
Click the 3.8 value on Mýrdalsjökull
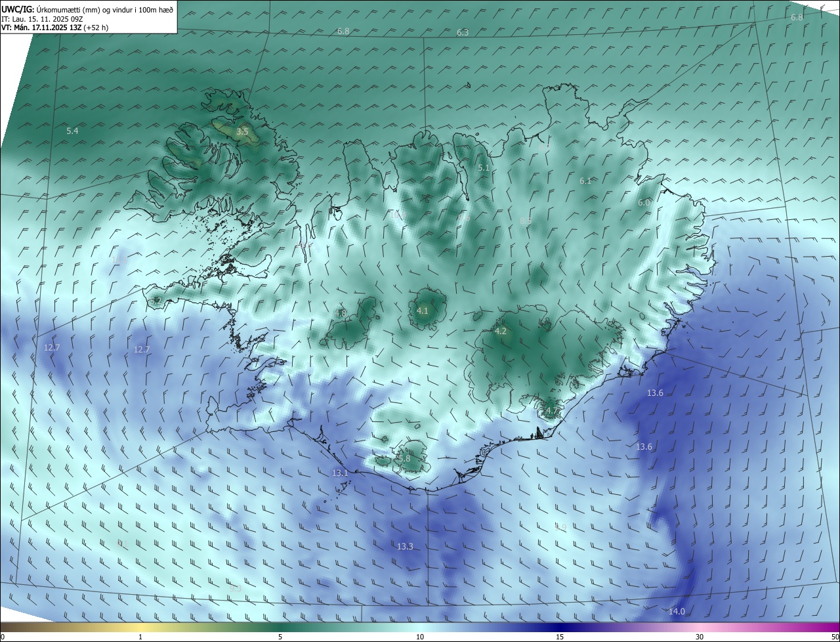pyautogui.click(x=404, y=459)
